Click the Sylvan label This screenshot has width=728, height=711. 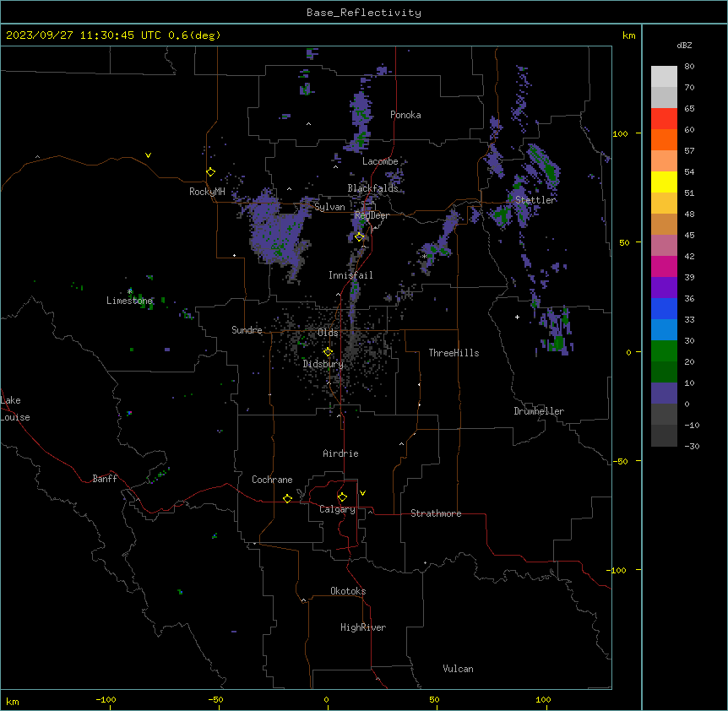(x=329, y=207)
